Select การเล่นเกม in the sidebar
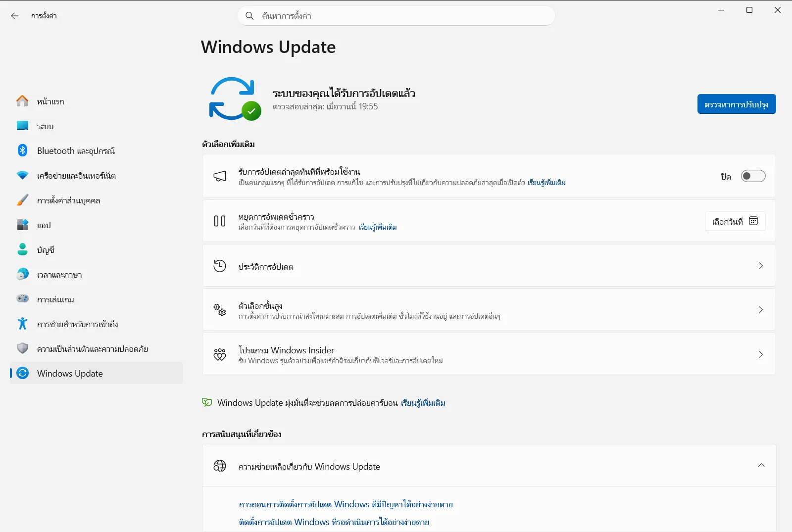Image resolution: width=792 pixels, height=532 pixels. [97, 299]
